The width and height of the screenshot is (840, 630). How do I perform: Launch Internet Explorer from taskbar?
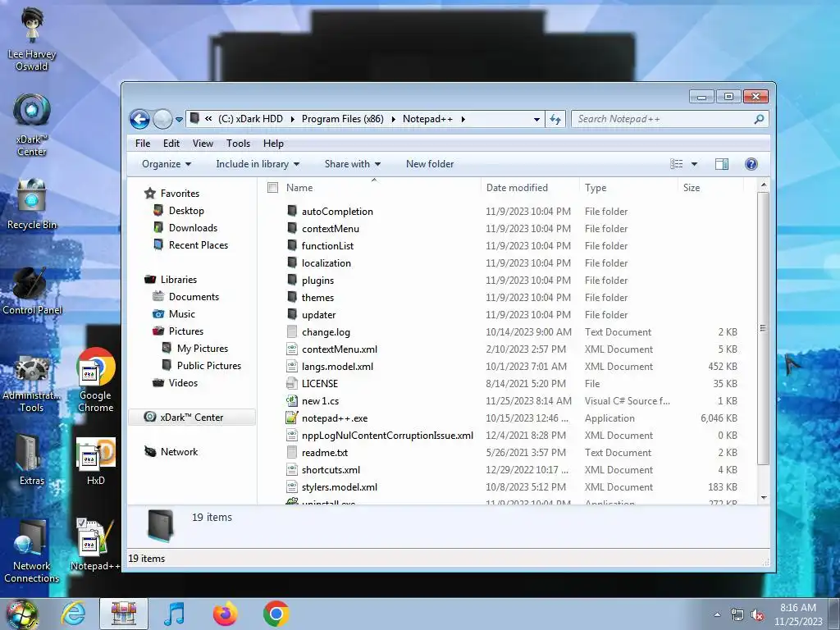click(73, 614)
